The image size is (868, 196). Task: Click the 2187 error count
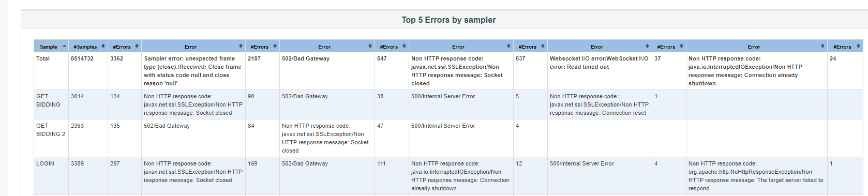(254, 58)
